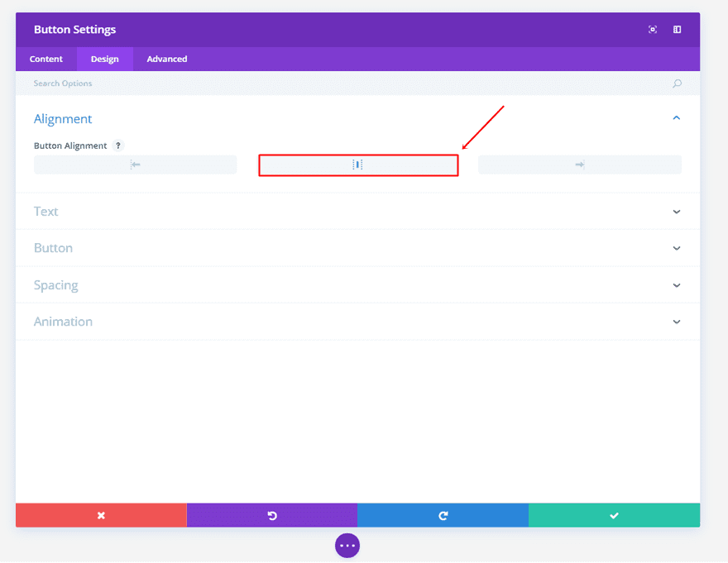
Task: Align button to the center
Action: [x=358, y=165]
